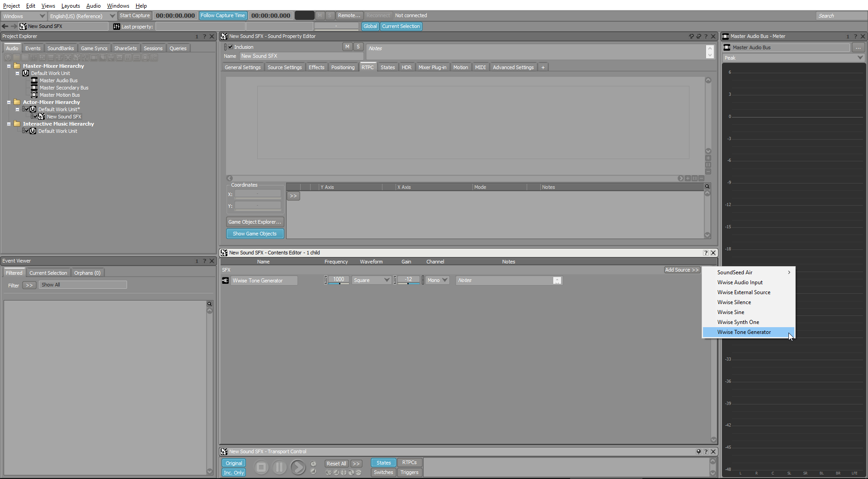Click the New Sound SFX icon in Project Explorer
The image size is (868, 479).
point(42,117)
